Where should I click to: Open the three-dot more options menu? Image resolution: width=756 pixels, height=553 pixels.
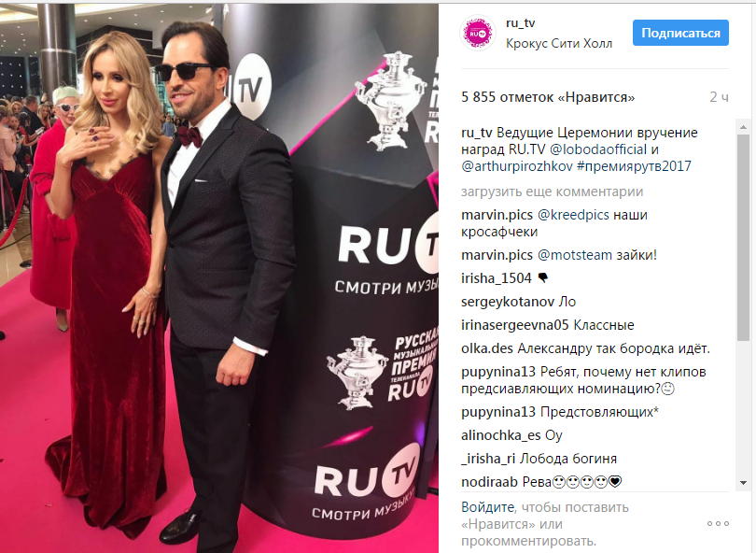pos(718,523)
